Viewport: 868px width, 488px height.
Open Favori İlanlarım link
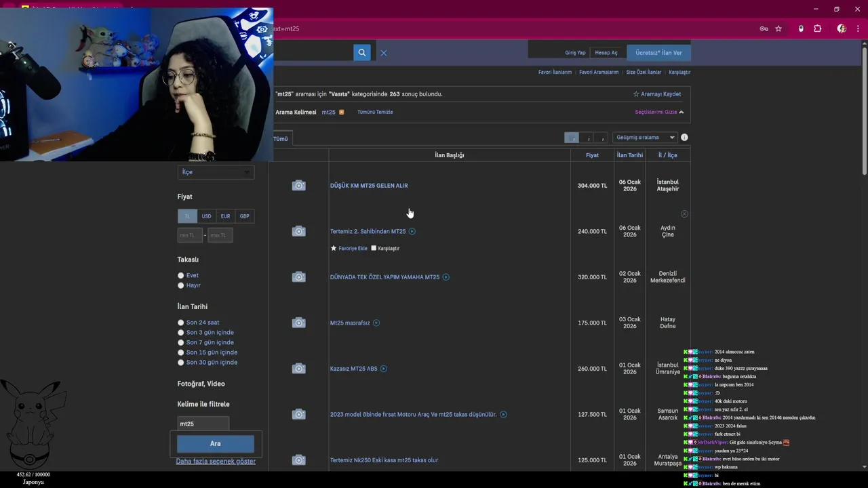[x=555, y=73]
